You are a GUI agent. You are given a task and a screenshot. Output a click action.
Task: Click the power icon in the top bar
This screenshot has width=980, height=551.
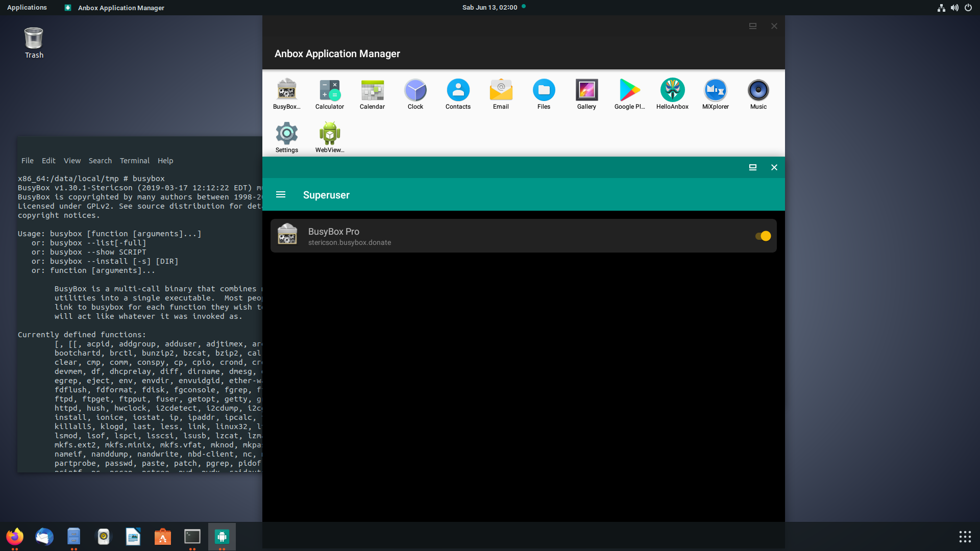coord(968,8)
